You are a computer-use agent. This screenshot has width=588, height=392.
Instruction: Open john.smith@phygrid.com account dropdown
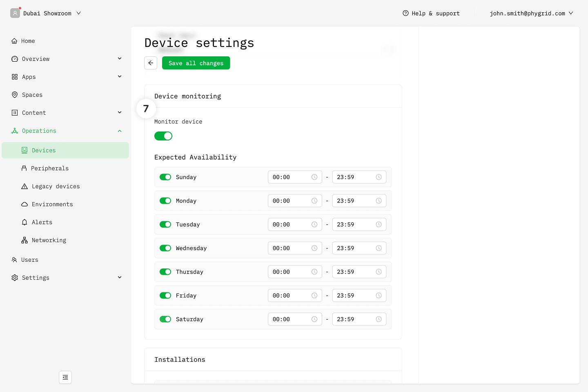click(x=531, y=13)
